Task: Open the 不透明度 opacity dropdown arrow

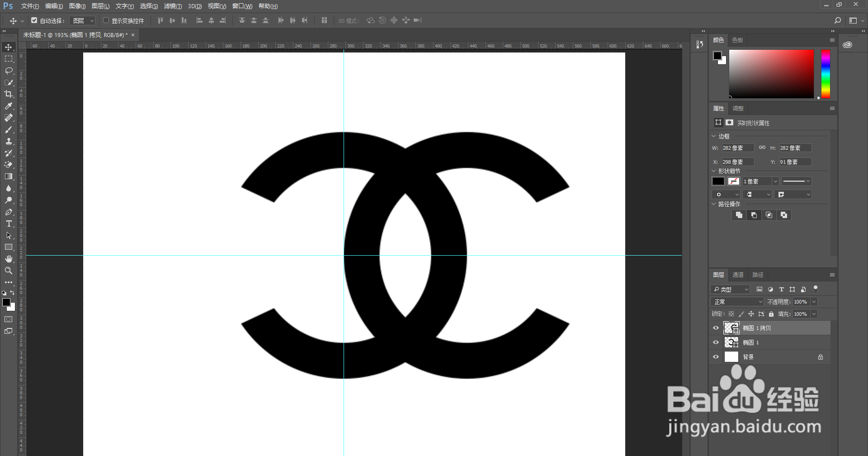Action: [x=814, y=302]
